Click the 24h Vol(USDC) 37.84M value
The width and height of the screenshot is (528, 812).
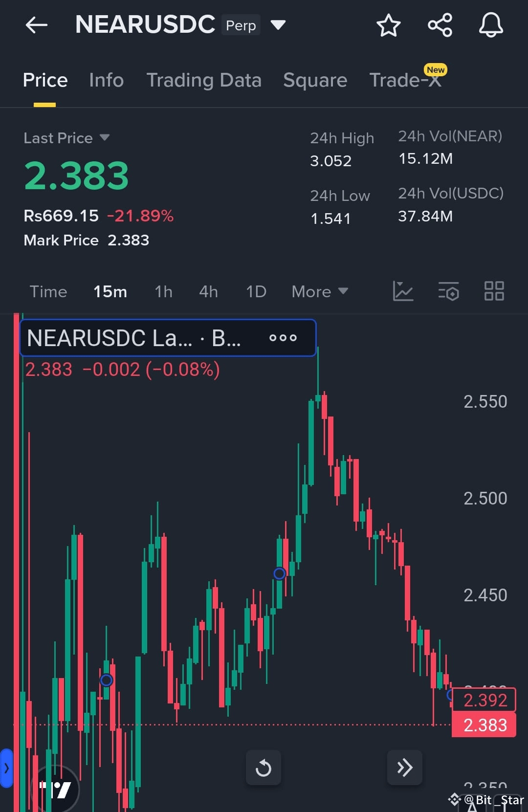(425, 216)
